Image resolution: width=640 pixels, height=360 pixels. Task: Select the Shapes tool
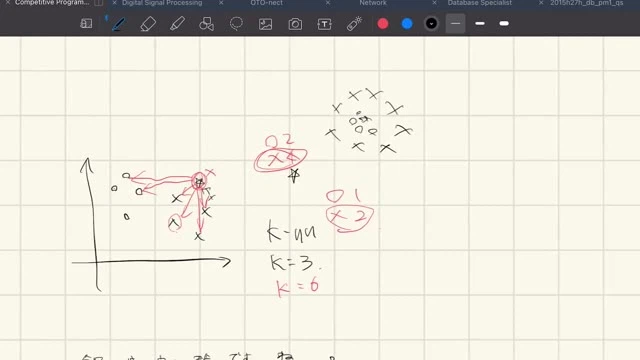pos(207,24)
